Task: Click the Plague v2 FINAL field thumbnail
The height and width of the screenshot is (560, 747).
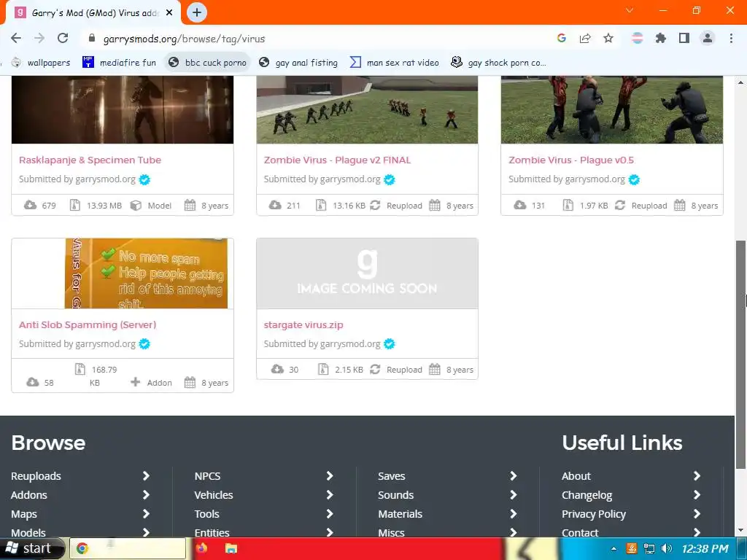Action: point(367,109)
